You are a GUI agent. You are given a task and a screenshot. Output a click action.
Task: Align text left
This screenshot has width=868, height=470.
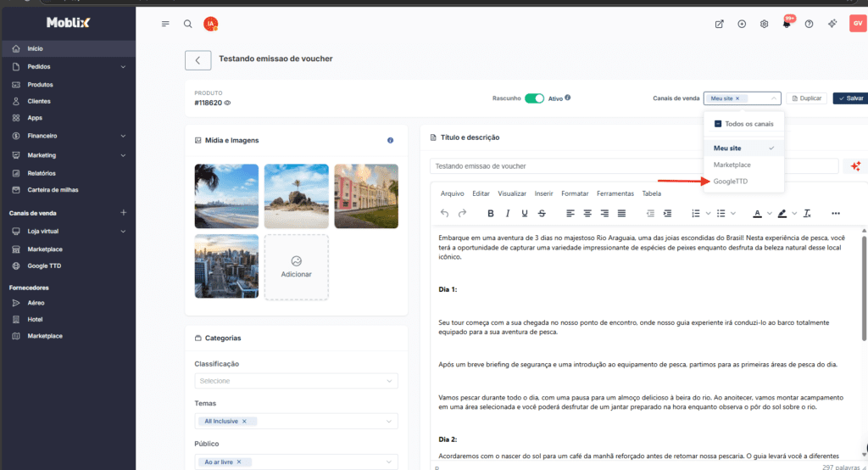click(570, 213)
